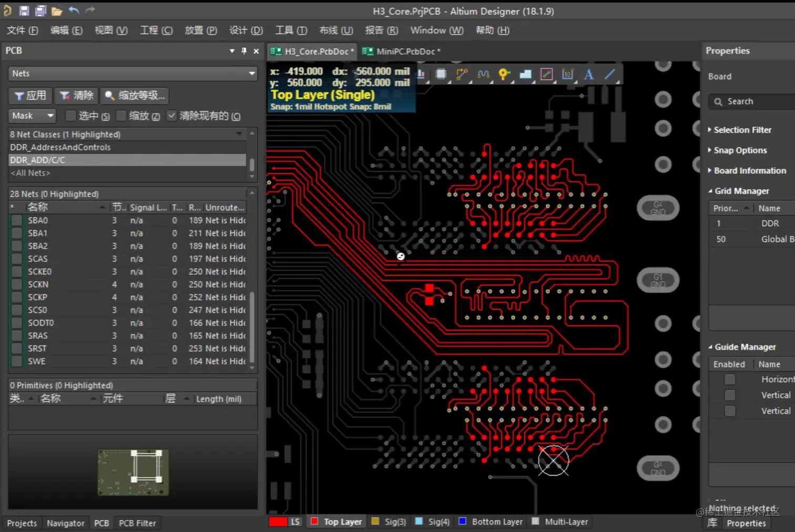Enable the 选中 (Select) checkbox

(x=71, y=116)
